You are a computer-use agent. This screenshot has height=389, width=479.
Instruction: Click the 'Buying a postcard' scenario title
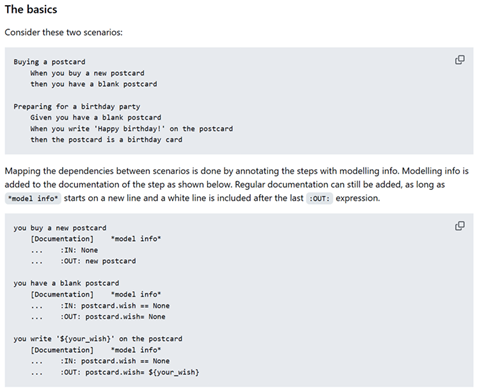pyautogui.click(x=49, y=62)
